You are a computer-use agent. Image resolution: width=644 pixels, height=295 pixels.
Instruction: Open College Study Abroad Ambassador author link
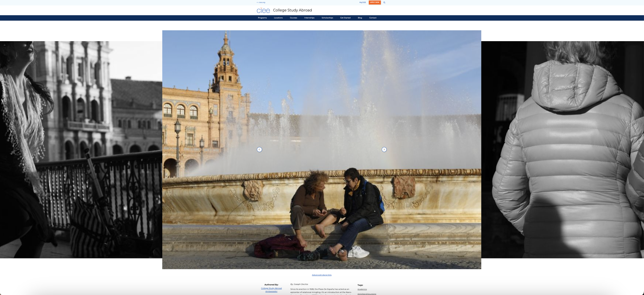coord(271,290)
